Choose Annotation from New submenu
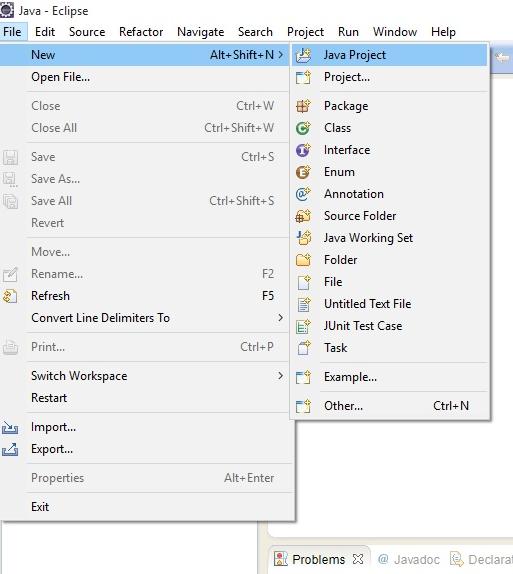The height and width of the screenshot is (574, 513). pos(390,194)
